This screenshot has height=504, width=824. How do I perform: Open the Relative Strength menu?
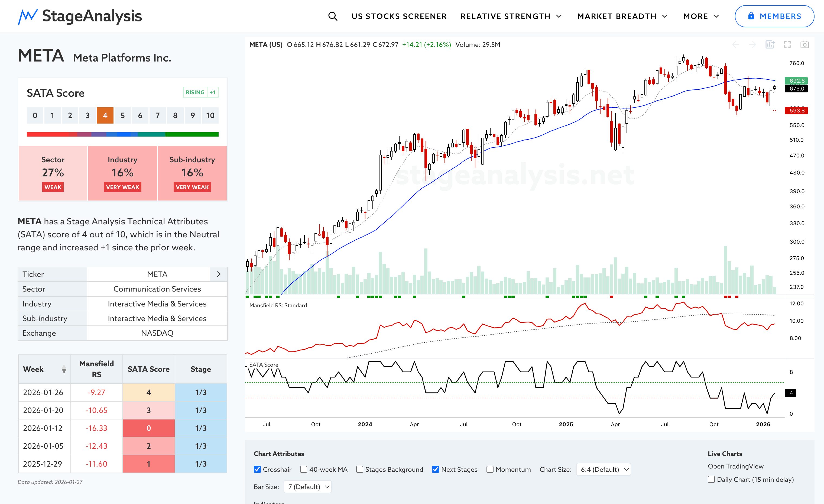[x=511, y=16]
